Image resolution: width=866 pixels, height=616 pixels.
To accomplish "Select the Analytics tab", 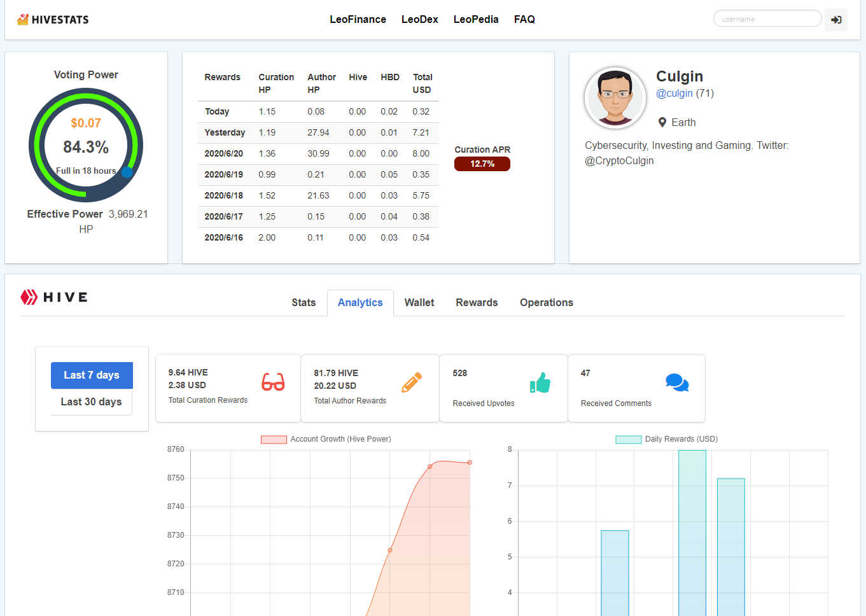I will coord(360,303).
